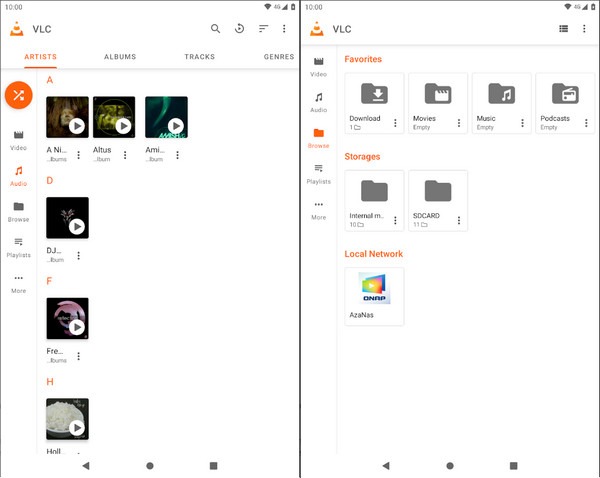Open the Music favorites folder
The image size is (600, 478).
[501, 103]
